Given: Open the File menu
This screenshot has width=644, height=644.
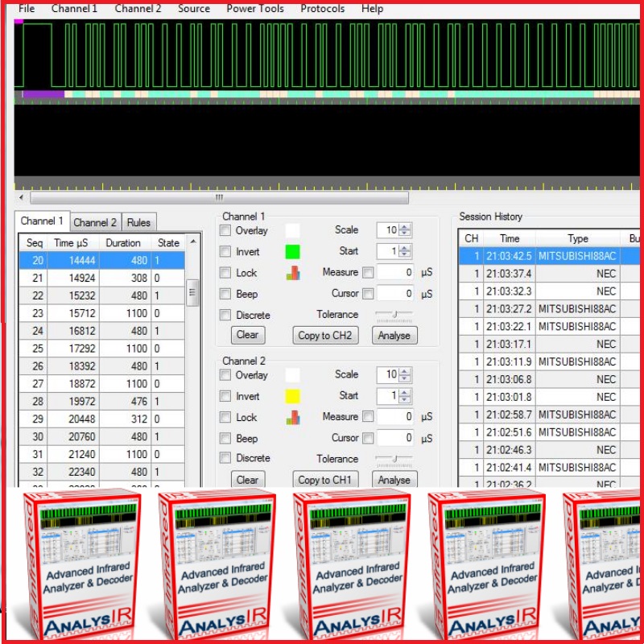Looking at the screenshot, I should 27,9.
